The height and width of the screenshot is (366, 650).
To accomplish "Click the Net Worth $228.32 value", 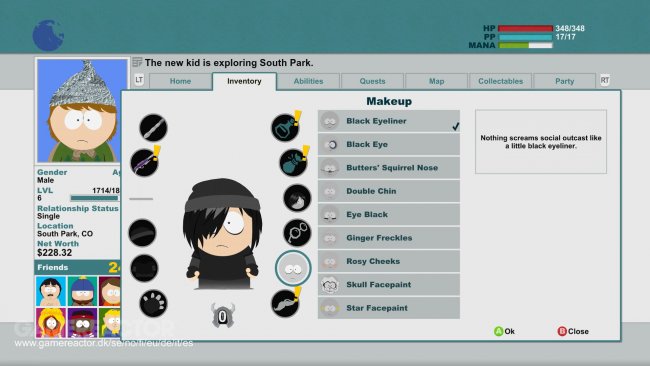I will tap(54, 253).
